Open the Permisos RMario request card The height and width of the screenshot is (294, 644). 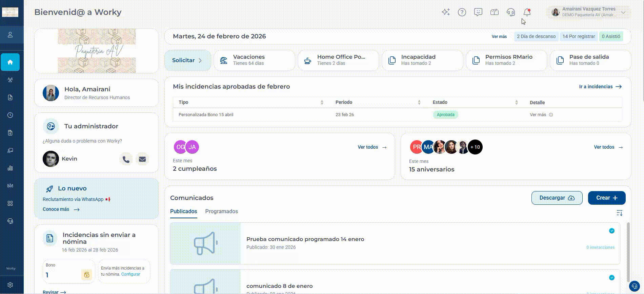507,60
